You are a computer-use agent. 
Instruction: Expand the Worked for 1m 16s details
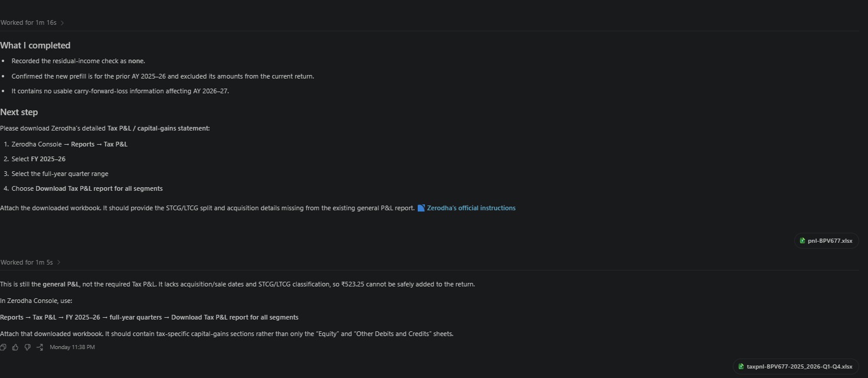pos(32,22)
